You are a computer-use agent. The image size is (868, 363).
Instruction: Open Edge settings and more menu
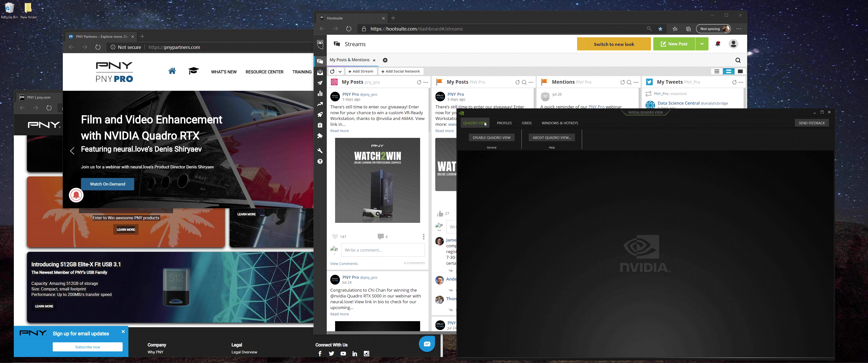(739, 29)
